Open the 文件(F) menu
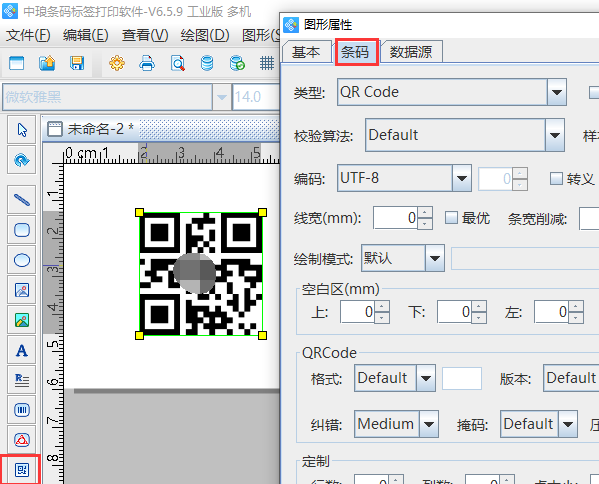Screen dimensions: 599x484 (x=28, y=35)
